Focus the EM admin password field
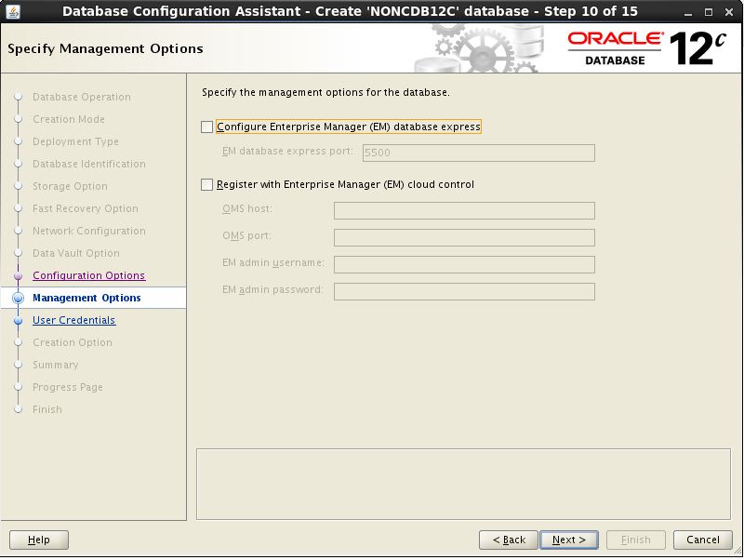 (x=464, y=291)
